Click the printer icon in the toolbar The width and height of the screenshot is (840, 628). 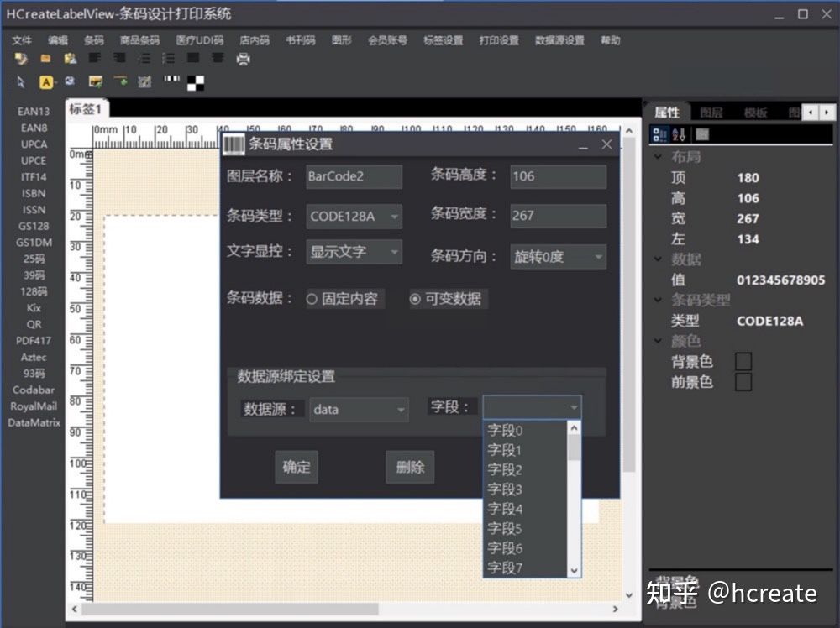[x=244, y=59]
